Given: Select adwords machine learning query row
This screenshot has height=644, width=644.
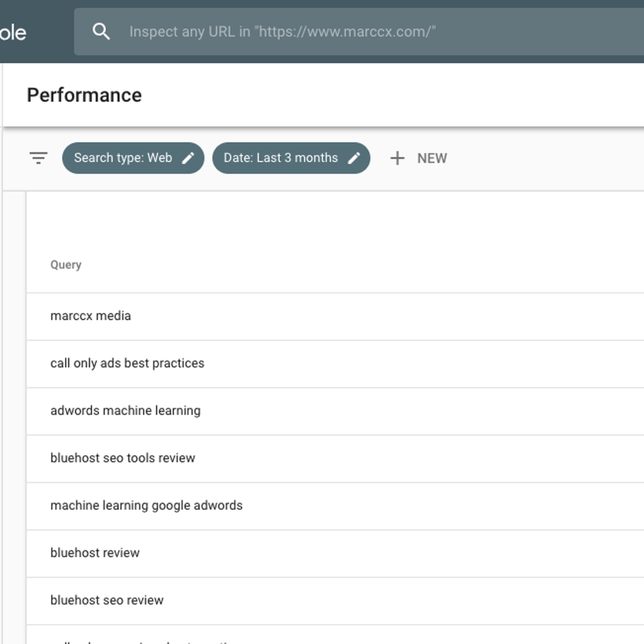Looking at the screenshot, I should (x=335, y=411).
